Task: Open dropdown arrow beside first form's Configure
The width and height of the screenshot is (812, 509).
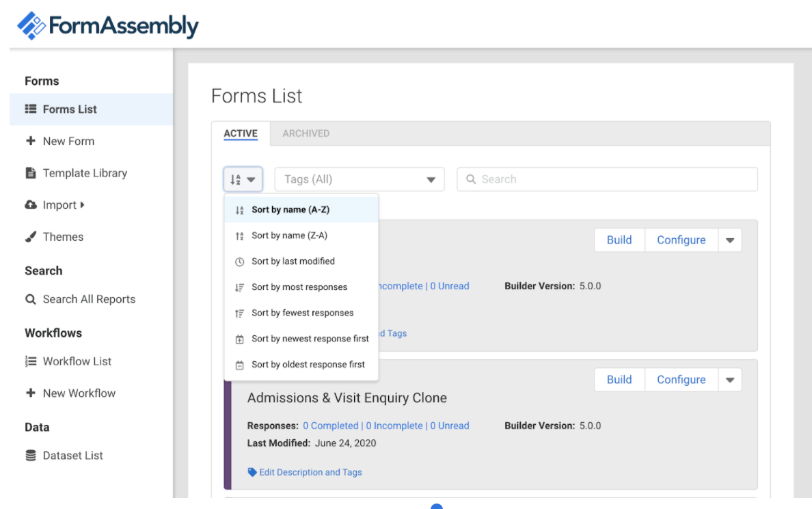Action: [730, 240]
